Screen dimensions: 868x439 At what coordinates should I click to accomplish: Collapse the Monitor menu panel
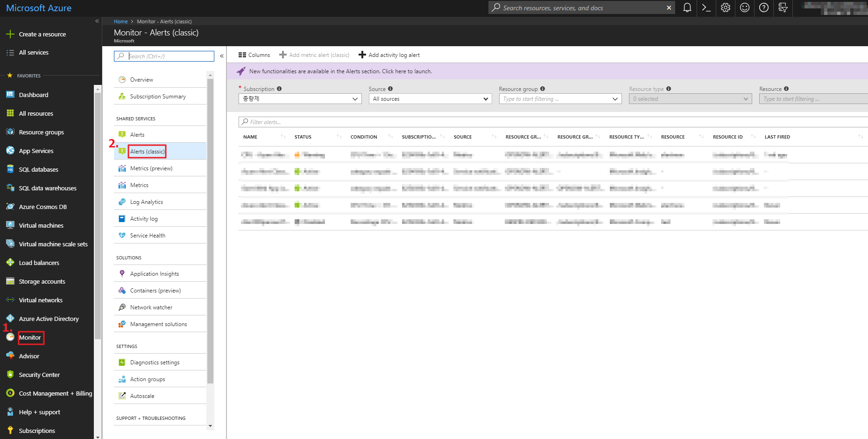(222, 56)
